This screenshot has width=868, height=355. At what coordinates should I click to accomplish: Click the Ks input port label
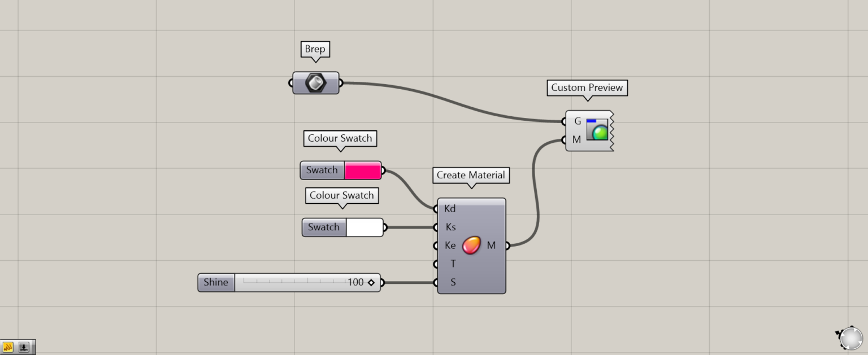pyautogui.click(x=450, y=227)
